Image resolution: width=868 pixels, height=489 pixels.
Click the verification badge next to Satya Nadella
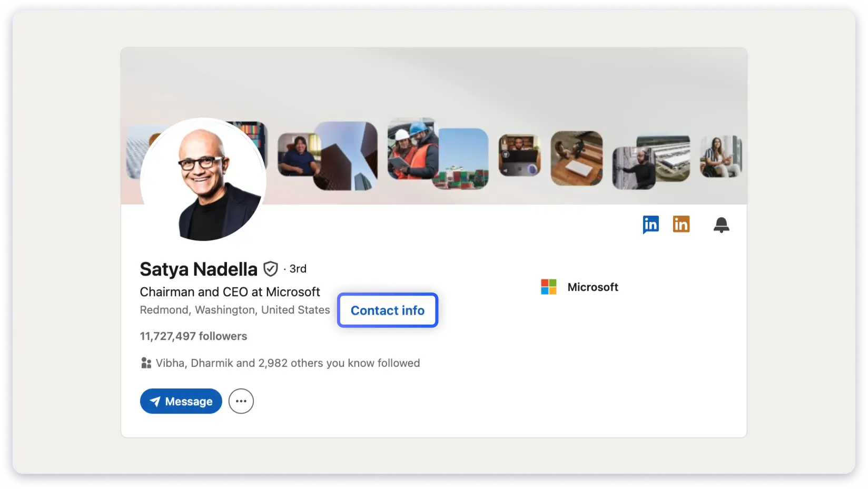tap(270, 269)
